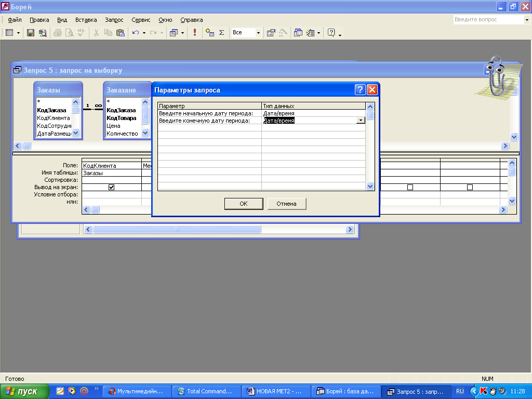Click the RU language indicator
This screenshot has height=399, width=532.
tap(460, 391)
